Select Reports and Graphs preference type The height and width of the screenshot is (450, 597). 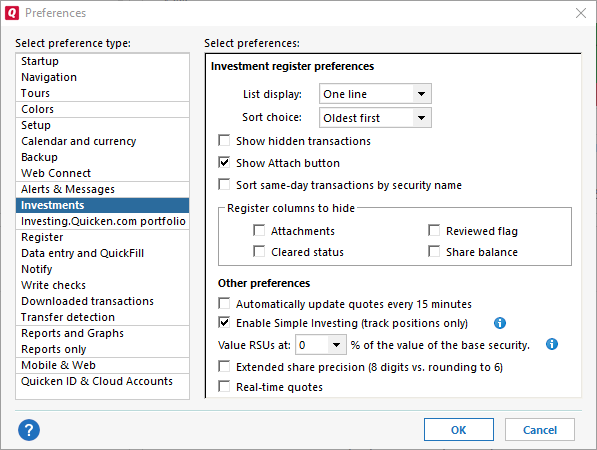(72, 333)
